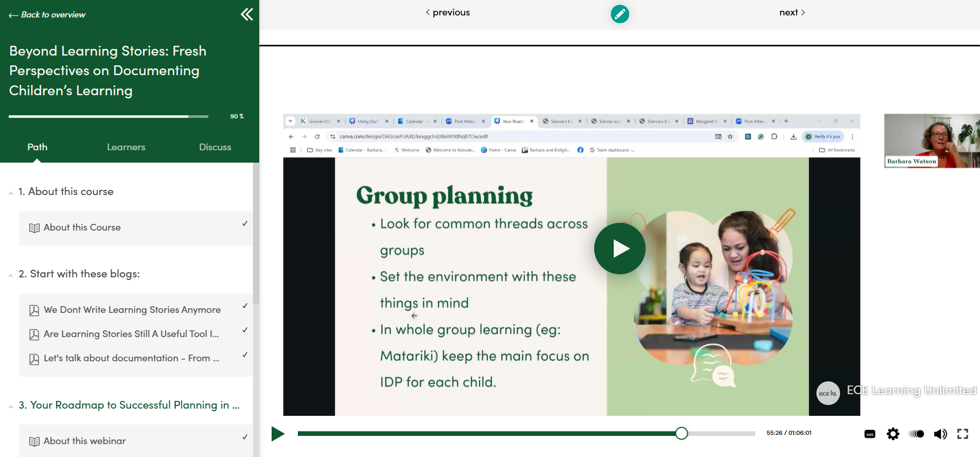Click checkmark beside We Dont Write Learning Stories
The width and height of the screenshot is (980, 457).
pos(245,306)
